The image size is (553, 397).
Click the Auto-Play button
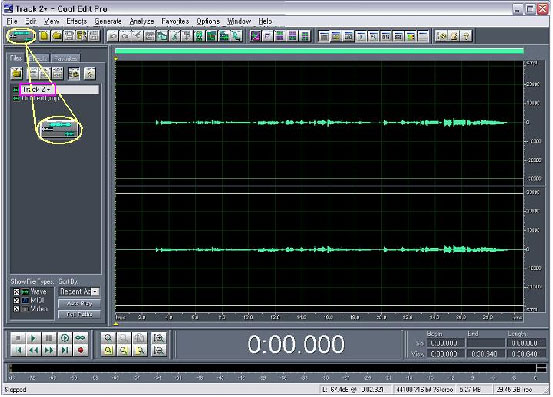pos(79,303)
